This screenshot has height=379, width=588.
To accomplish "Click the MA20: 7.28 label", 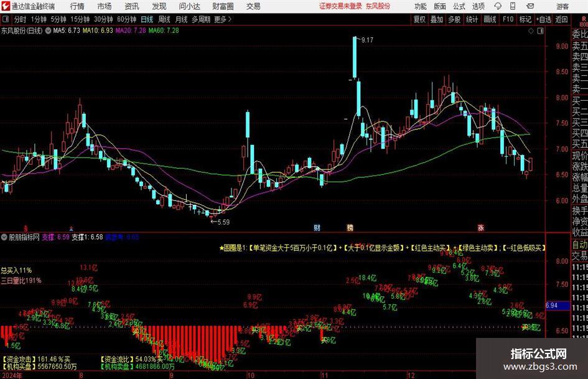I will click(x=131, y=30).
